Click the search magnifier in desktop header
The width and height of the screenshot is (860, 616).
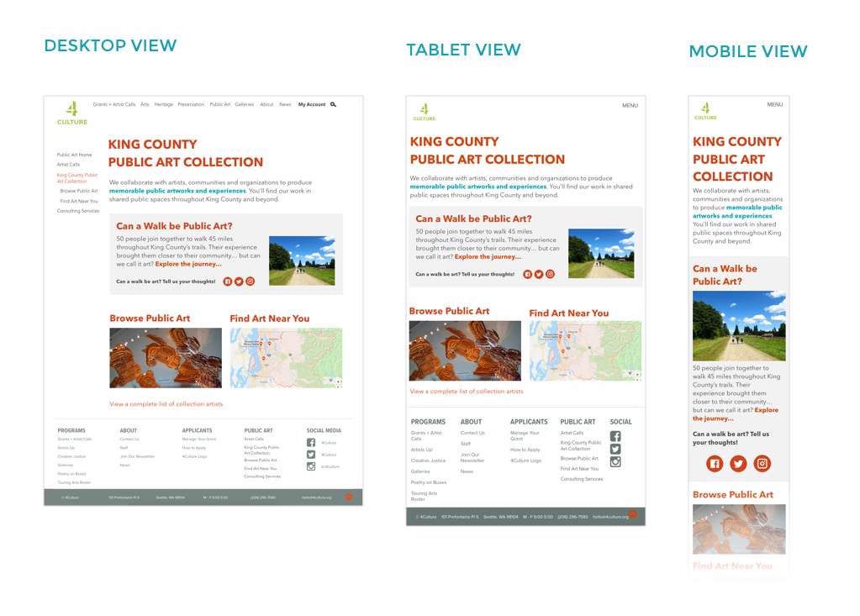[333, 104]
